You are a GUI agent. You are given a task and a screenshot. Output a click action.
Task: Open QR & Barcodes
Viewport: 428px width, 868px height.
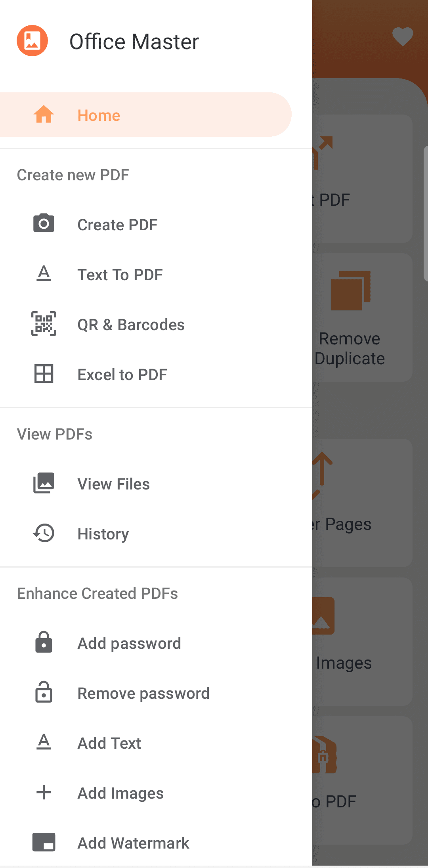click(131, 325)
